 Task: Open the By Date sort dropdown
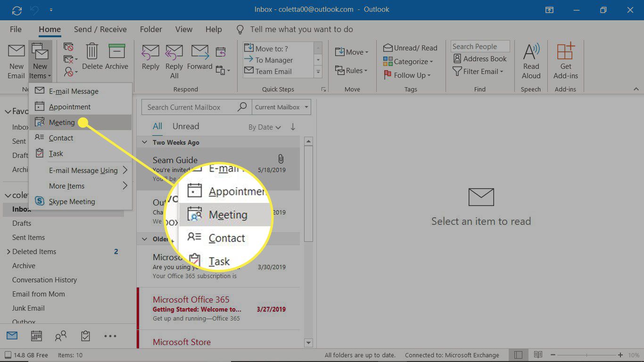[x=264, y=127]
